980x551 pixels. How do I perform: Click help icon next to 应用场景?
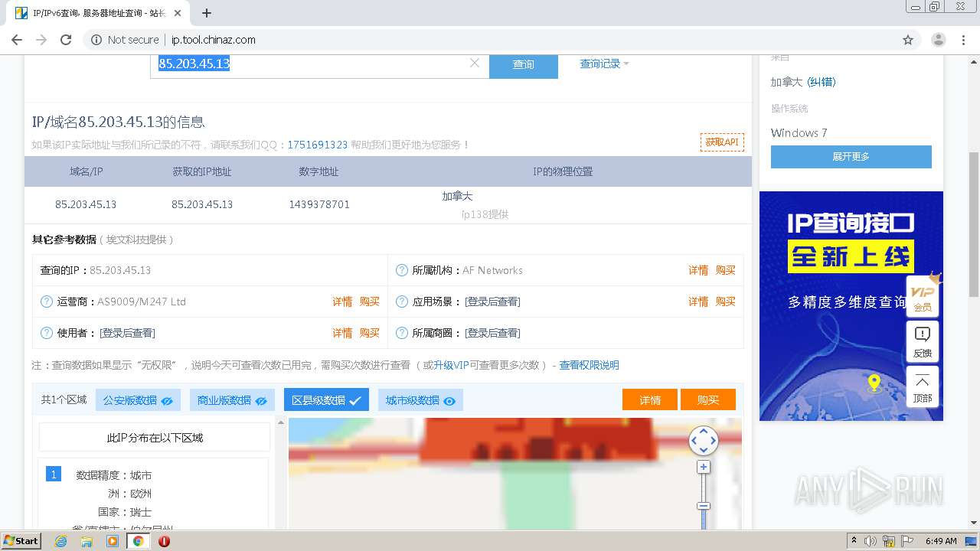coord(401,302)
